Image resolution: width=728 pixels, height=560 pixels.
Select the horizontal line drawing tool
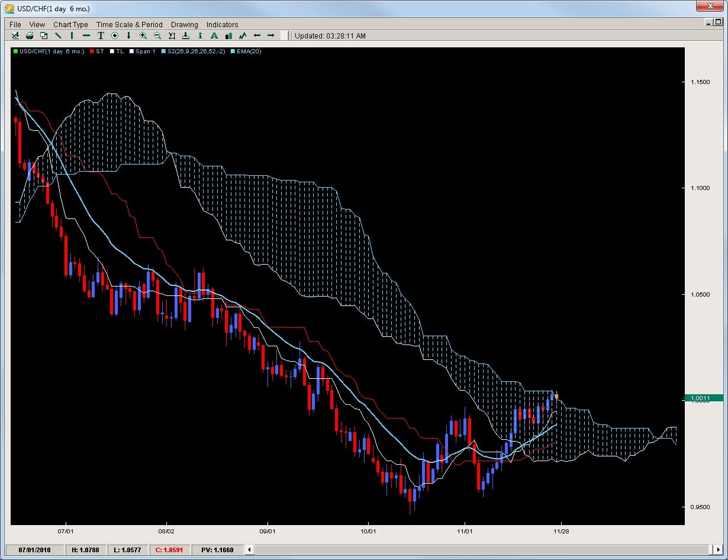point(86,36)
